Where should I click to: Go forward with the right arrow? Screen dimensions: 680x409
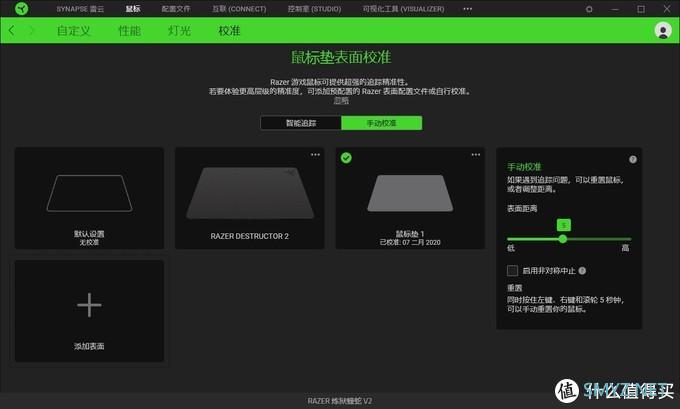pyautogui.click(x=31, y=30)
